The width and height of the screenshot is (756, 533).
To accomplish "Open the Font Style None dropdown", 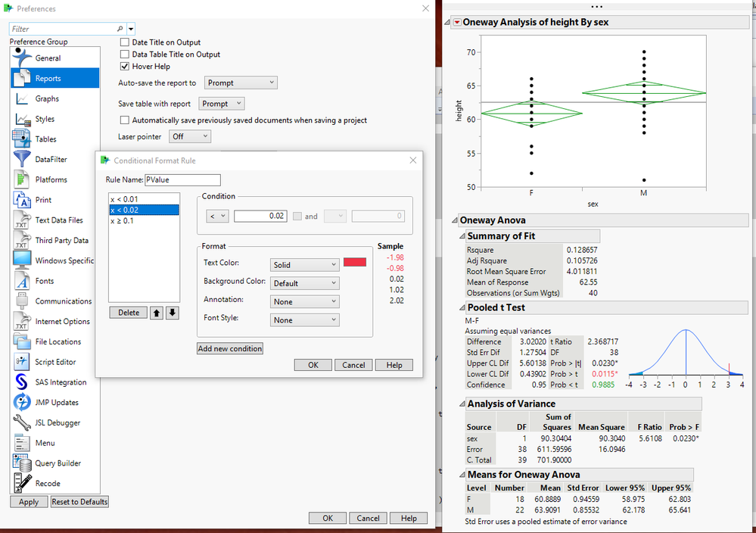I will [304, 319].
